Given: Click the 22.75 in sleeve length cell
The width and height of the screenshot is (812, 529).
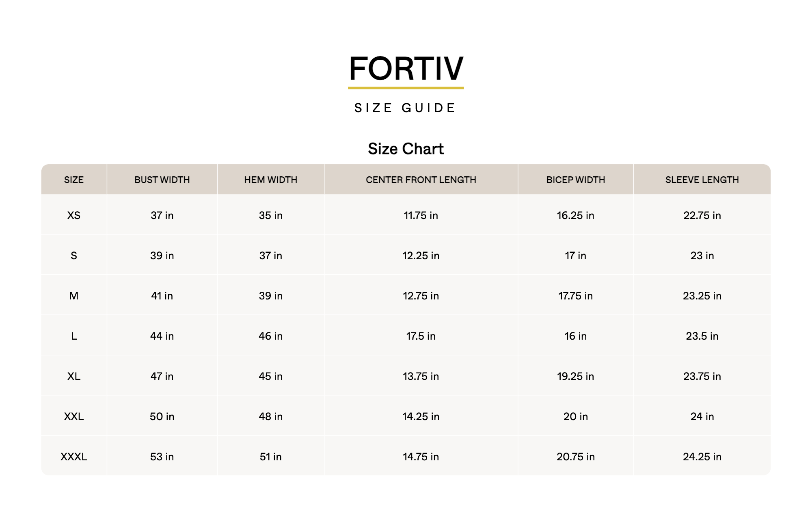Looking at the screenshot, I should click(x=702, y=215).
